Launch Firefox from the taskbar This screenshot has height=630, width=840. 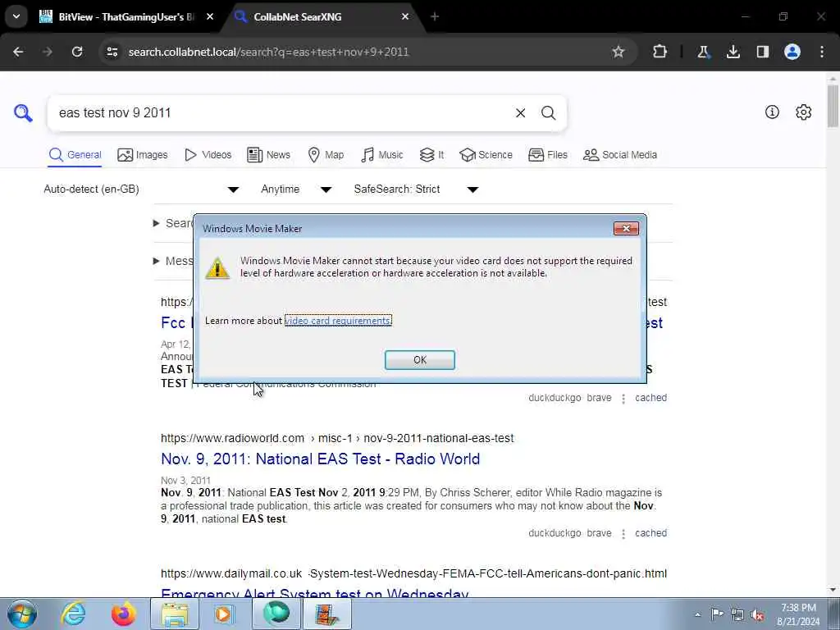[x=123, y=614]
